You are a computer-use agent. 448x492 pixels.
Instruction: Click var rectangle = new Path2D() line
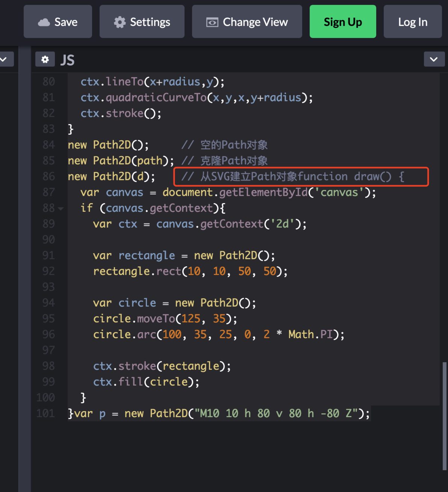[184, 255]
